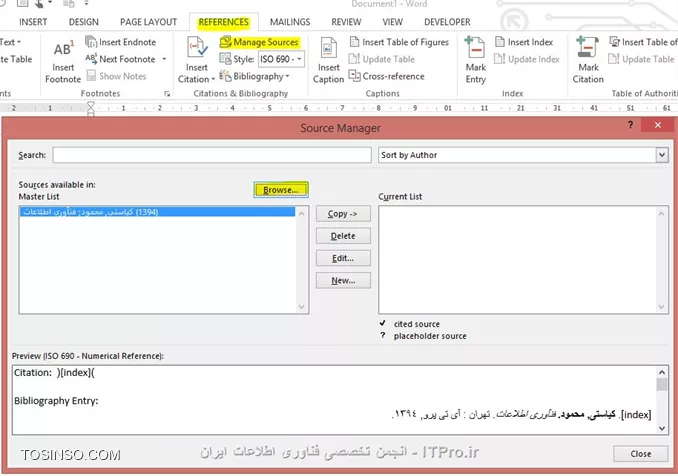Click the Mark Entry icon
The width and height of the screenshot is (678, 476).
coord(475,48)
